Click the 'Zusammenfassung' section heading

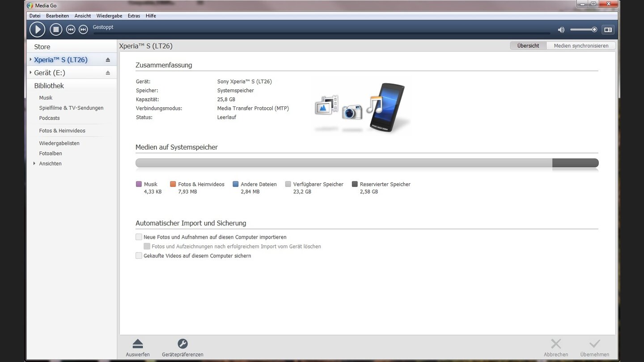click(164, 65)
